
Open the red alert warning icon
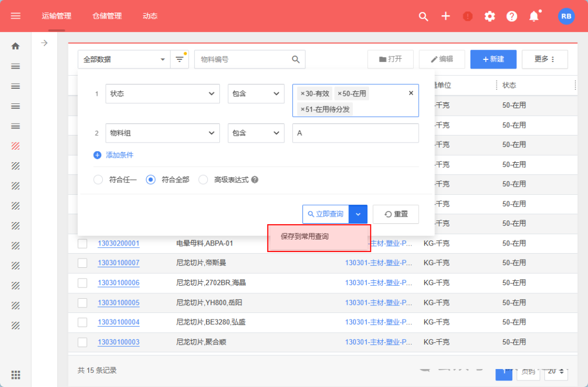(468, 16)
